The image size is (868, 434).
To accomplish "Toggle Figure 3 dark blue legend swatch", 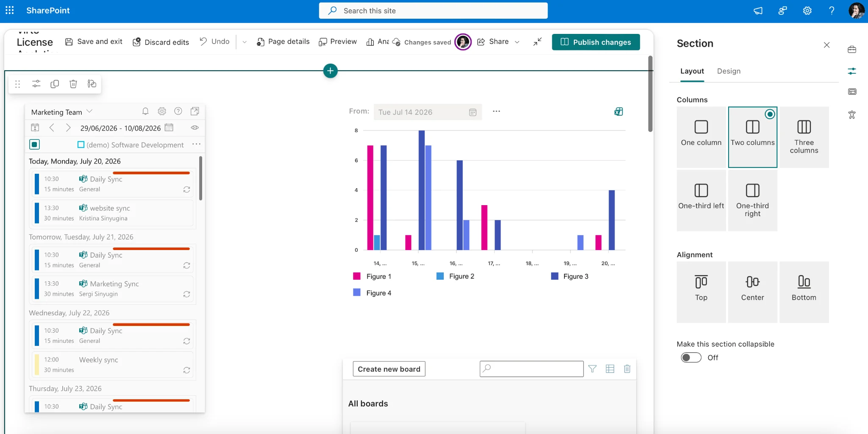I will [554, 276].
